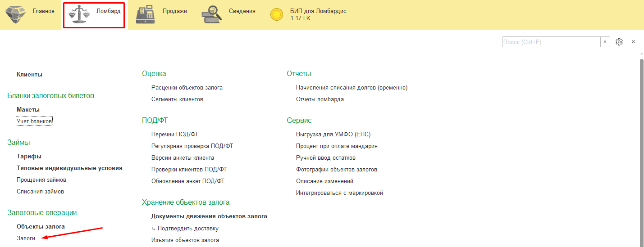The height and width of the screenshot is (247, 644).
Task: Focus the Поиск (Ctrl+F) search field
Action: (x=551, y=42)
